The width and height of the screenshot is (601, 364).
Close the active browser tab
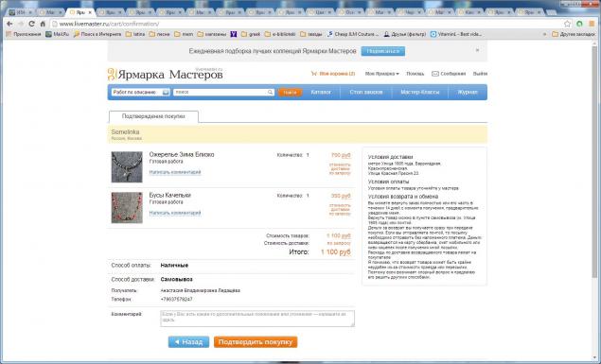[x=90, y=12]
